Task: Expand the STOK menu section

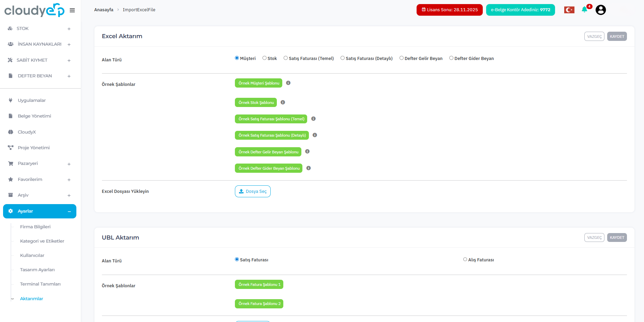Action: (x=69, y=29)
